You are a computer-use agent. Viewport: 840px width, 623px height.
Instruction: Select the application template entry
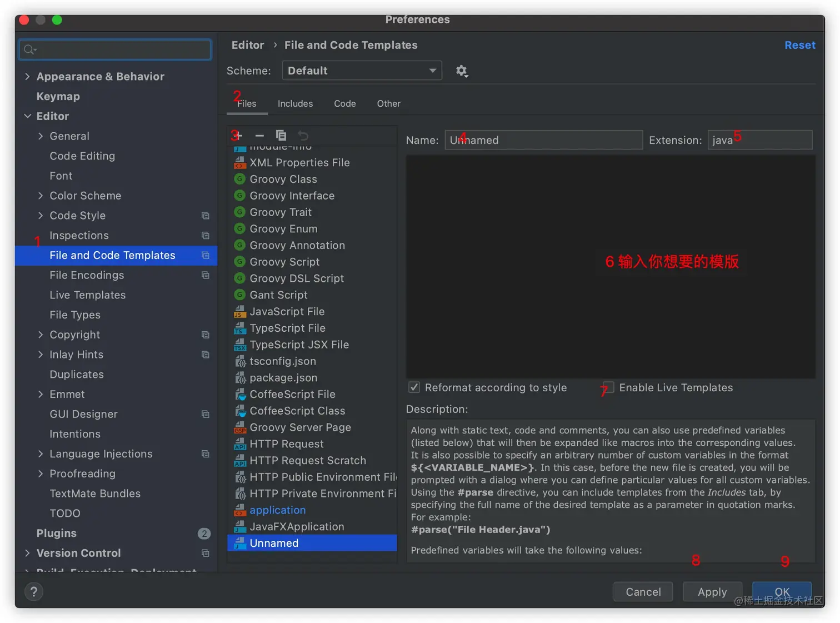point(312,510)
